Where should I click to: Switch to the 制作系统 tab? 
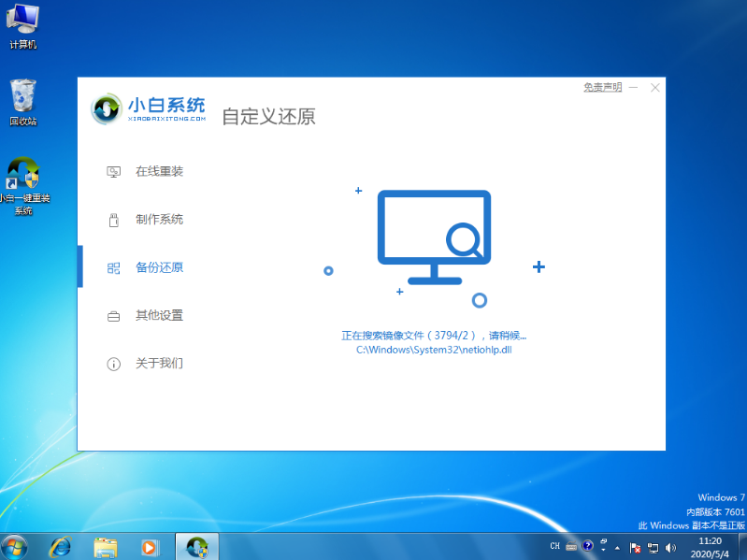(158, 220)
